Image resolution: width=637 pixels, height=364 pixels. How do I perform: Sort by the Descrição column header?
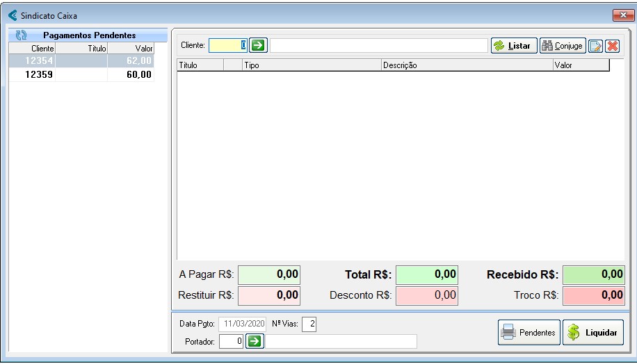click(466, 65)
